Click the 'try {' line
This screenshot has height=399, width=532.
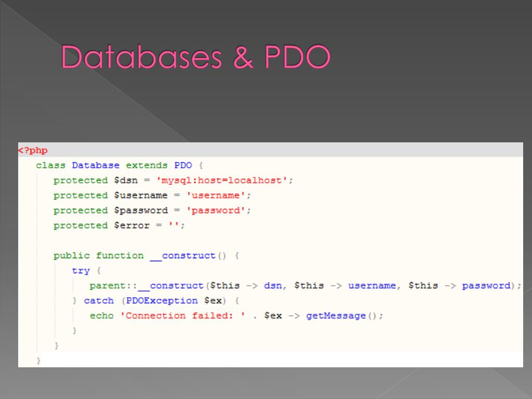click(x=86, y=271)
